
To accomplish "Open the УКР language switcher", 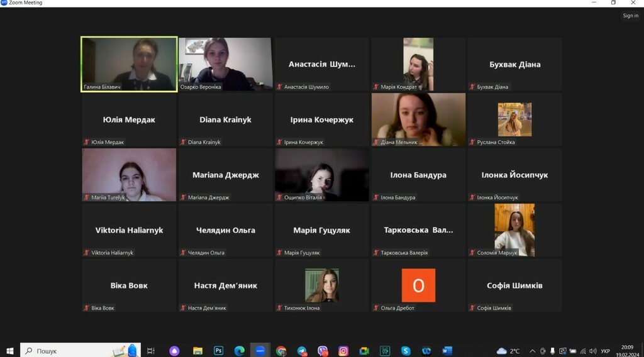I will coord(605,351).
